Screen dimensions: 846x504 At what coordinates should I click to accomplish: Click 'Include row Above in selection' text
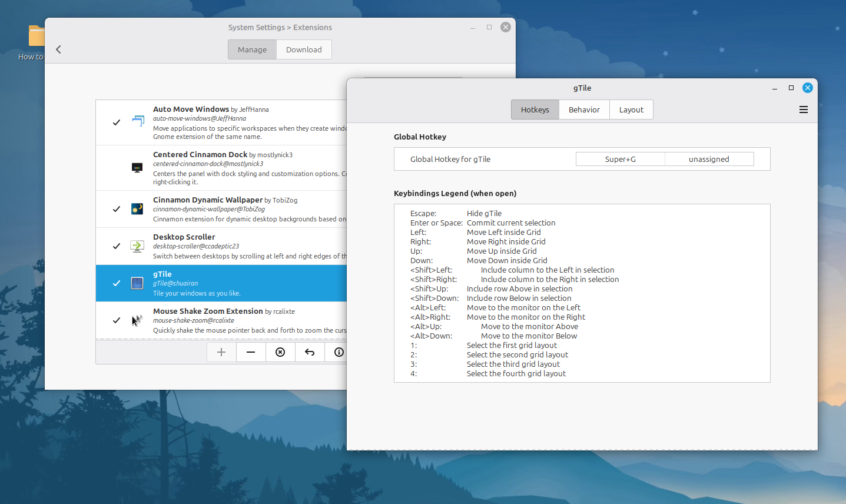[x=519, y=289]
